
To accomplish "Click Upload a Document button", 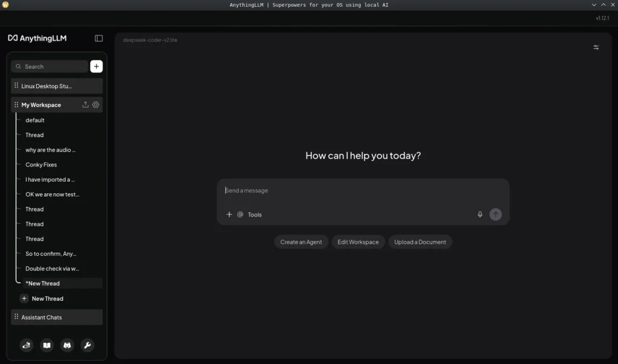I will point(420,242).
